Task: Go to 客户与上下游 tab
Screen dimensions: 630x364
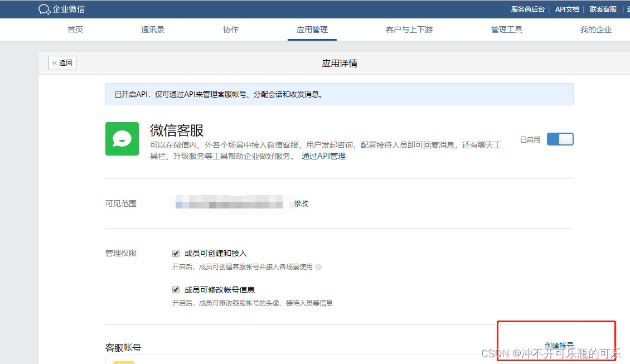Action: click(409, 30)
